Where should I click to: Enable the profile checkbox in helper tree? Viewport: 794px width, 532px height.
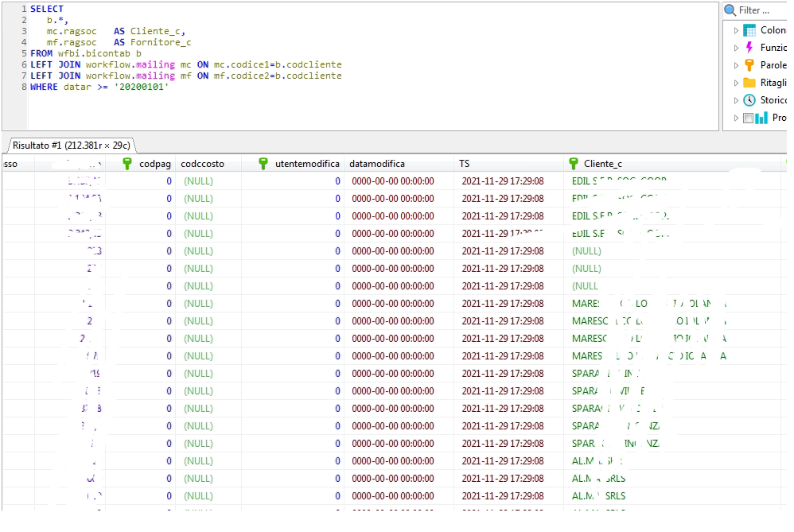[x=748, y=118]
